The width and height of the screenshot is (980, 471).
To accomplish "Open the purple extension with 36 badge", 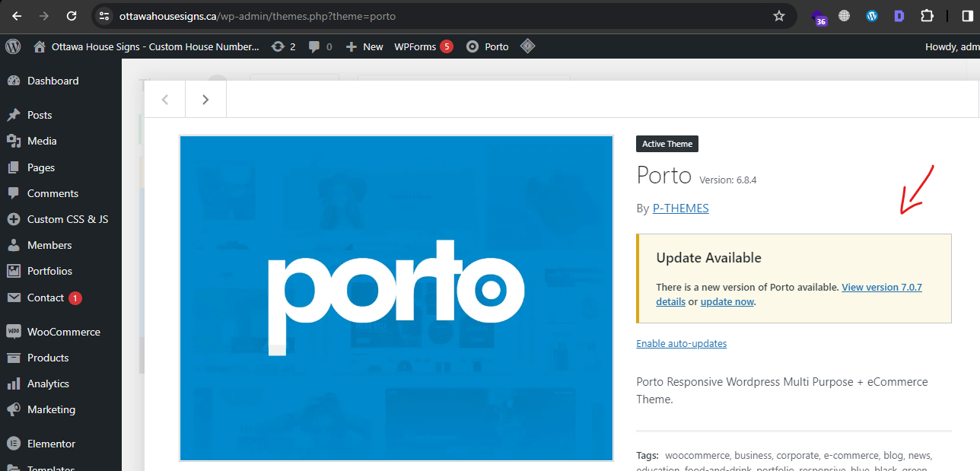I will [x=819, y=17].
